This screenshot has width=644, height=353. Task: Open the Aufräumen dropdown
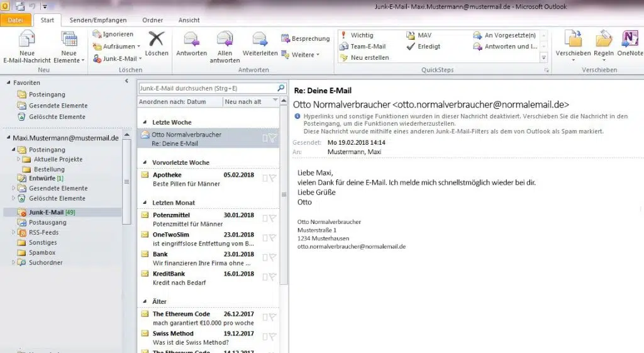click(116, 47)
